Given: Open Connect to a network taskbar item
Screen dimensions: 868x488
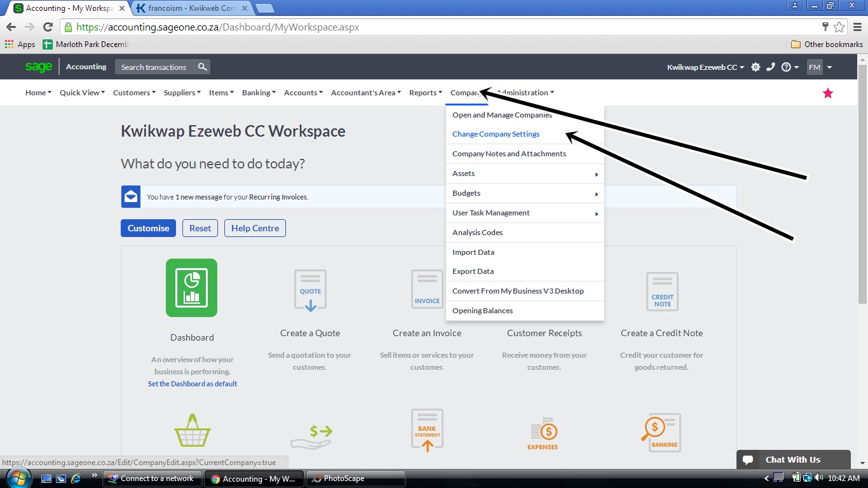Looking at the screenshot, I should 151,478.
